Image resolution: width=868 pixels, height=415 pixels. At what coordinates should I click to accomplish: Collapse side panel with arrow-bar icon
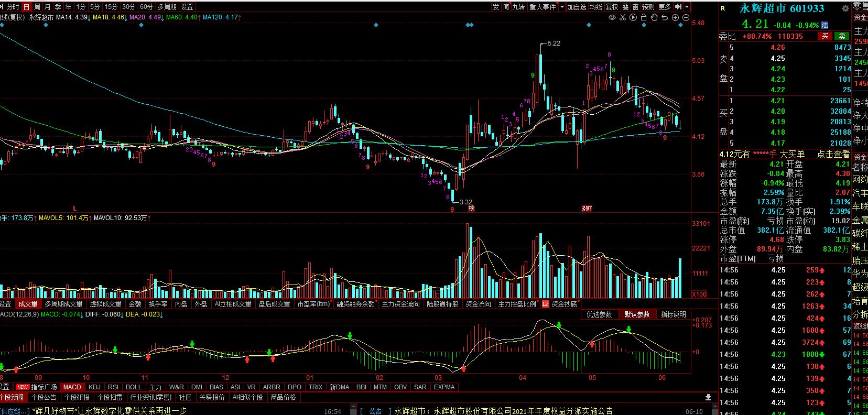[678, 7]
